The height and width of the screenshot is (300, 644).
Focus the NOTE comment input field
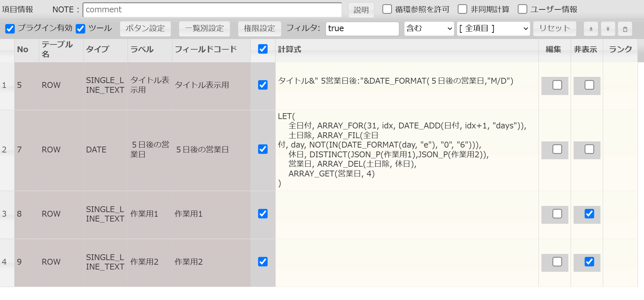(x=212, y=10)
